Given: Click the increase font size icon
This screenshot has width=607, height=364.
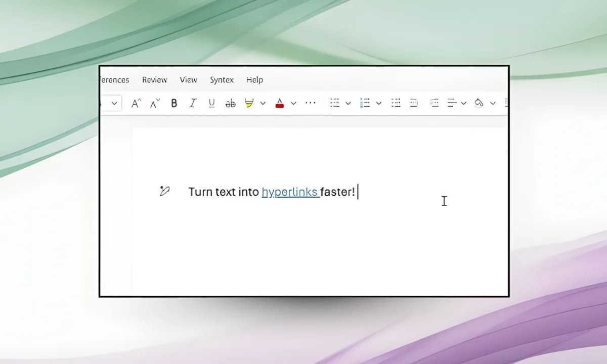Looking at the screenshot, I should click(136, 103).
